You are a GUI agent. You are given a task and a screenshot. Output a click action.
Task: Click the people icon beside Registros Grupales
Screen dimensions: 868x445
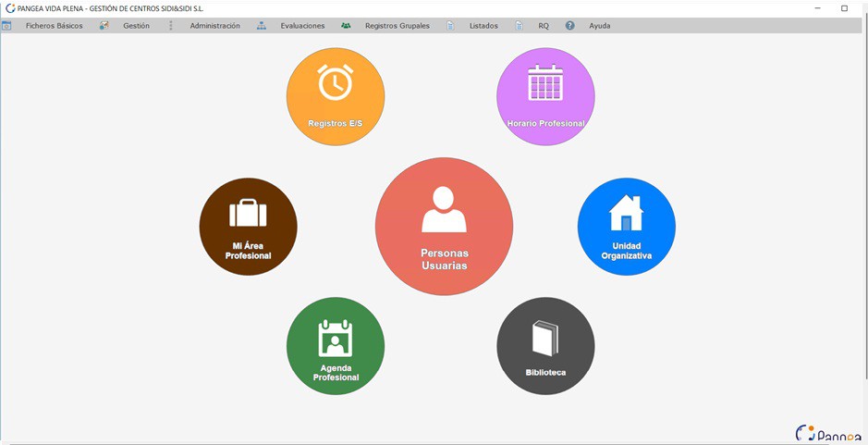tap(346, 26)
